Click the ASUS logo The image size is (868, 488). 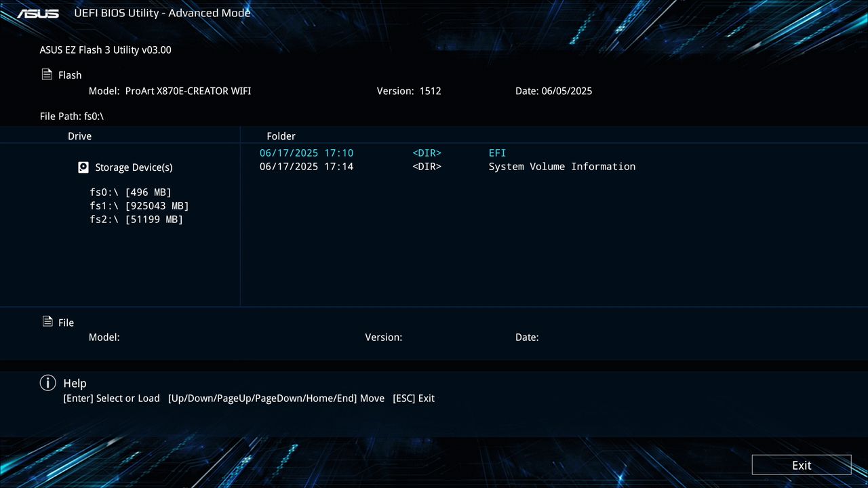[x=37, y=12]
